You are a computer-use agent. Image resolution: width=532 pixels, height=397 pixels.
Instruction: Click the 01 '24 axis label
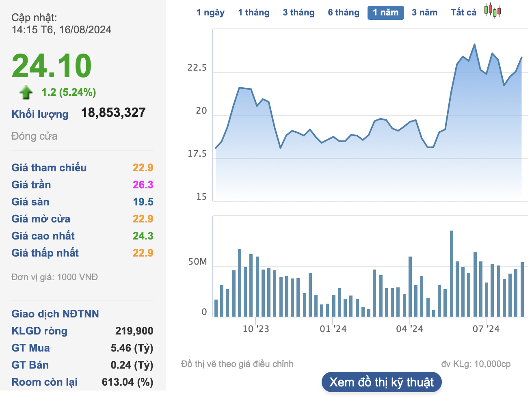point(333,329)
